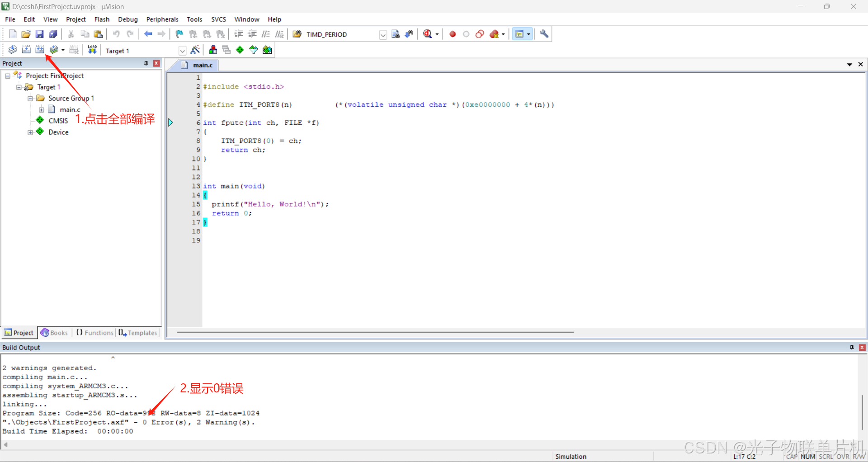Open Target 1 selection dropdown
868x462 pixels.
(182, 51)
